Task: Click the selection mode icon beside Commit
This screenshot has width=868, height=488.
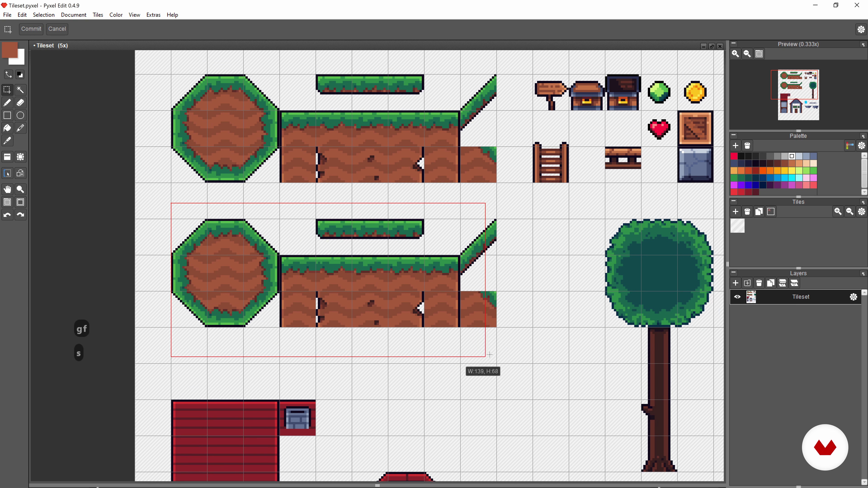Action: (x=8, y=29)
